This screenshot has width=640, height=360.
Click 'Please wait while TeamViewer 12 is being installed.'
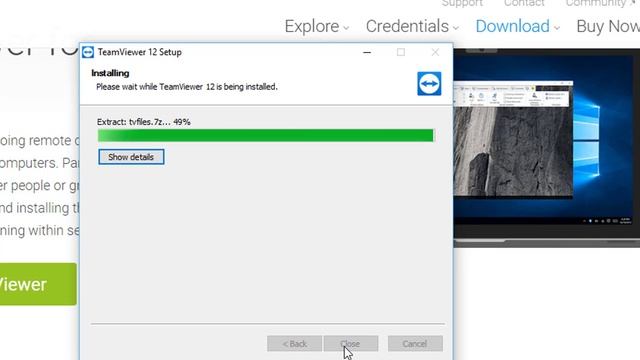[187, 87]
